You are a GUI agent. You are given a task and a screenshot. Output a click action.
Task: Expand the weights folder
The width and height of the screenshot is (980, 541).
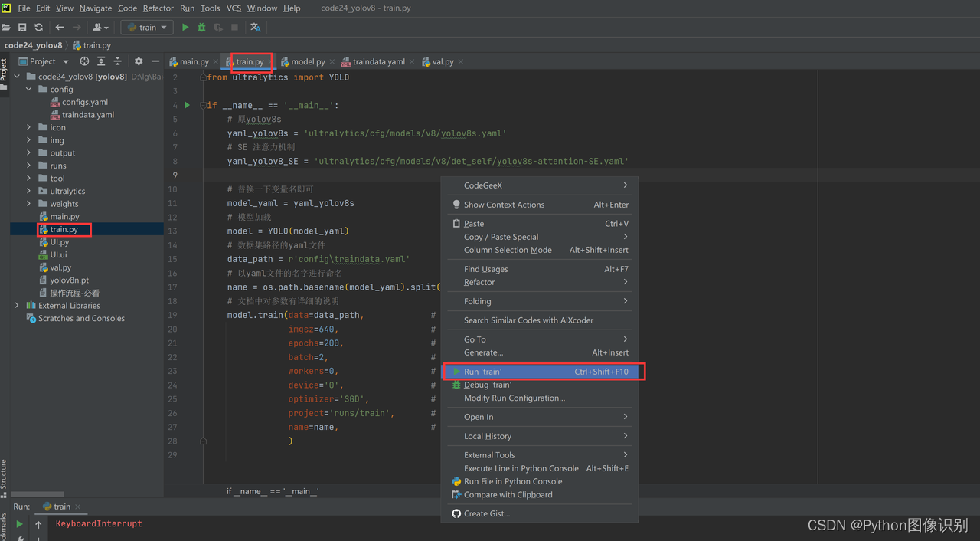click(29, 204)
